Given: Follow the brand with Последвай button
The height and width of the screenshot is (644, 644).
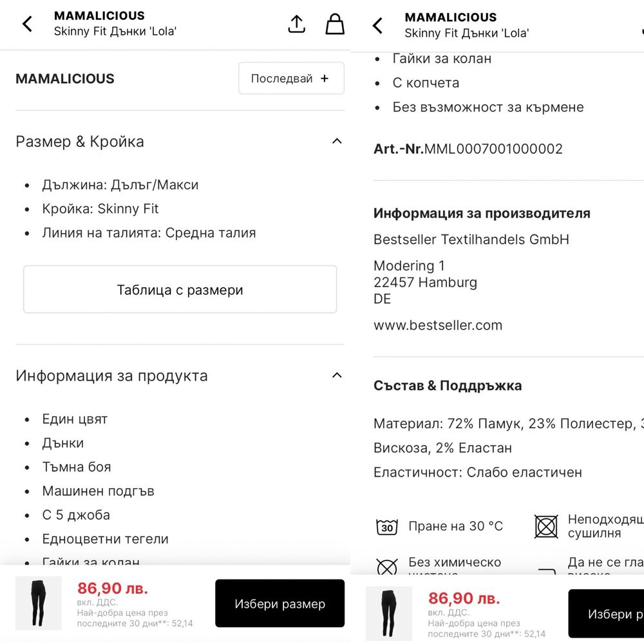Looking at the screenshot, I should (x=291, y=78).
